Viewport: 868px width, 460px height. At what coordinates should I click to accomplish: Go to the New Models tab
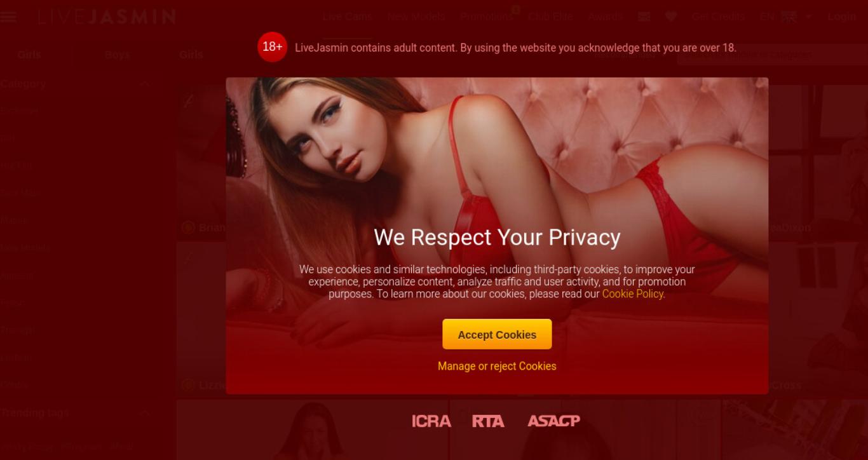pos(416,17)
